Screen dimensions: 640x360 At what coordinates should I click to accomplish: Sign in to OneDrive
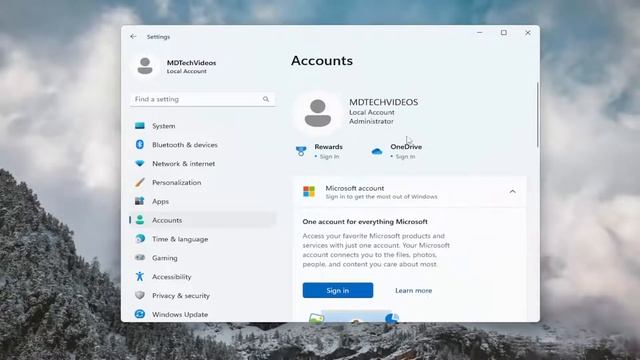coord(405,156)
